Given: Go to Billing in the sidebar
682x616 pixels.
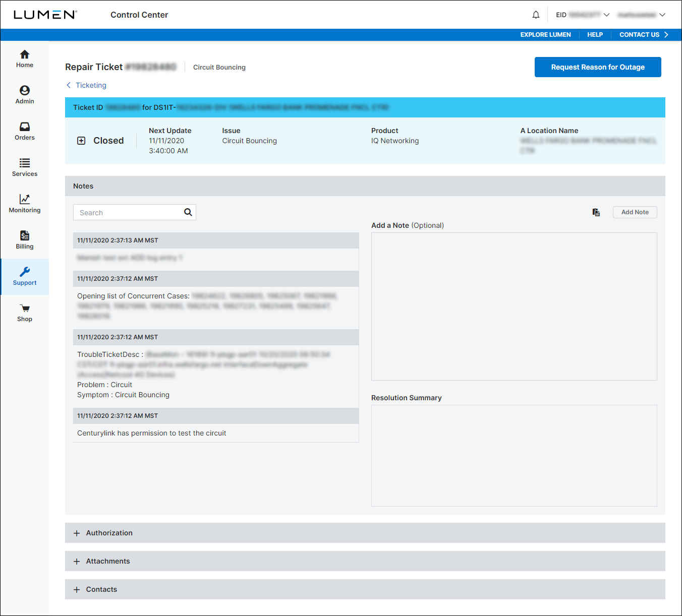Looking at the screenshot, I should 24,240.
